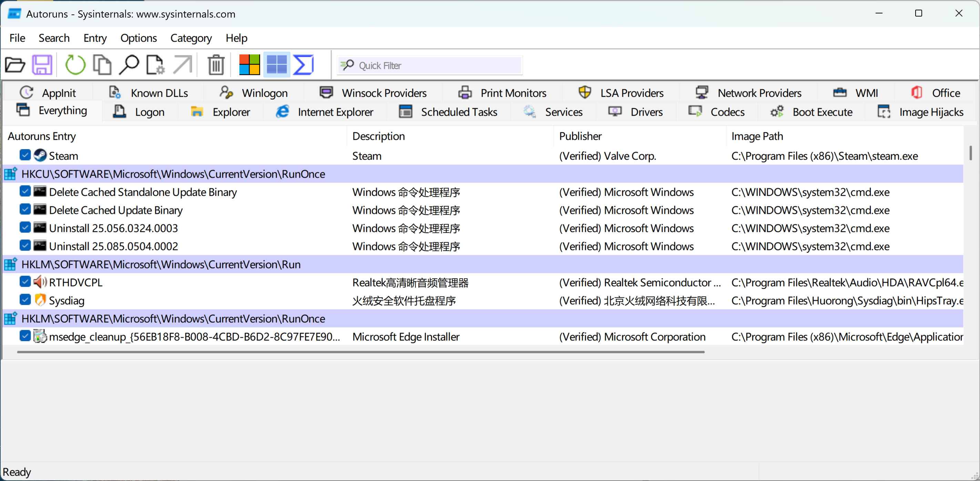The height and width of the screenshot is (481, 980).
Task: Click the Copy toolbar icon
Action: click(102, 65)
